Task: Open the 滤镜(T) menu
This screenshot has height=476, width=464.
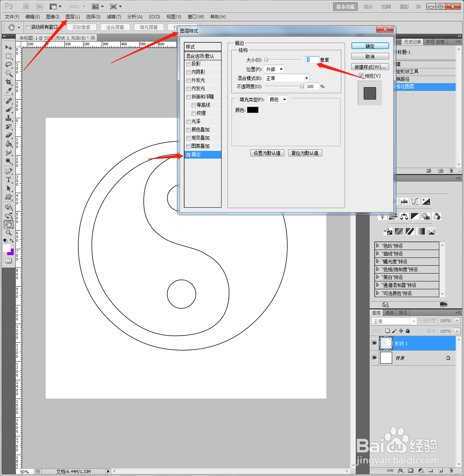Action: [114, 17]
